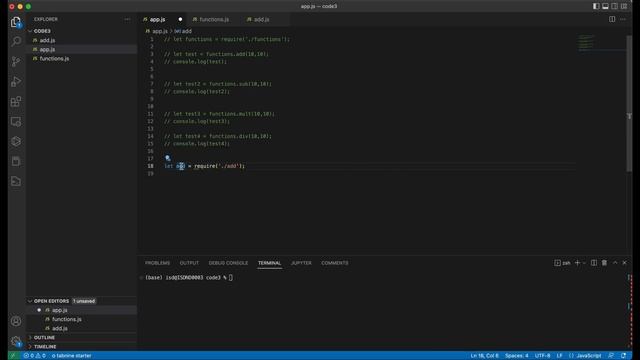Select app.js in the CODE3 tree
Screen dimensions: 640x360
coord(82,49)
